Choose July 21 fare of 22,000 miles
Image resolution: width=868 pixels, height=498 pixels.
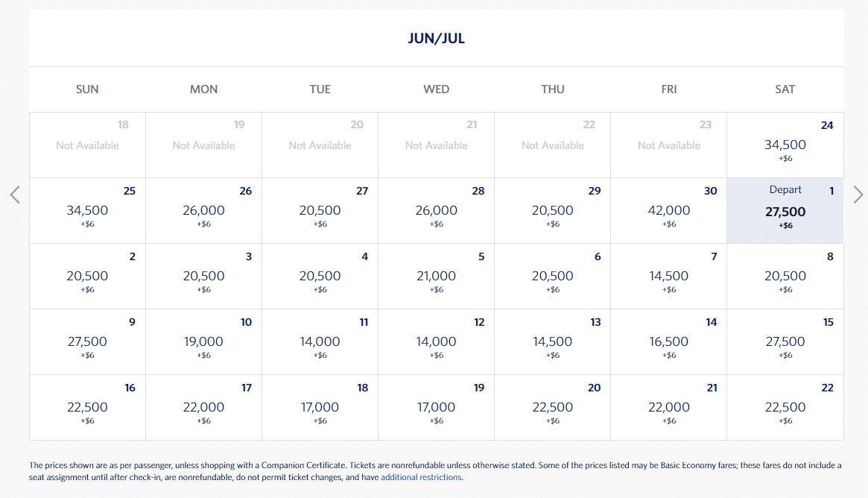coord(668,408)
